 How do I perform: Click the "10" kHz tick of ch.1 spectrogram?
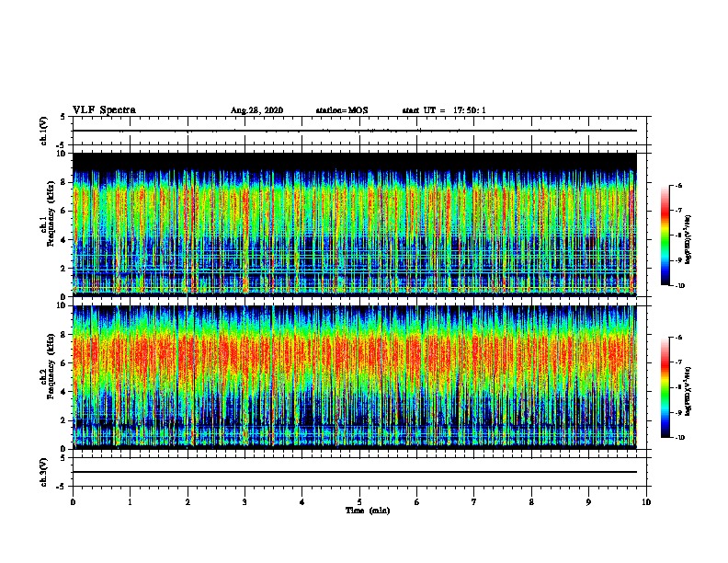coord(61,154)
